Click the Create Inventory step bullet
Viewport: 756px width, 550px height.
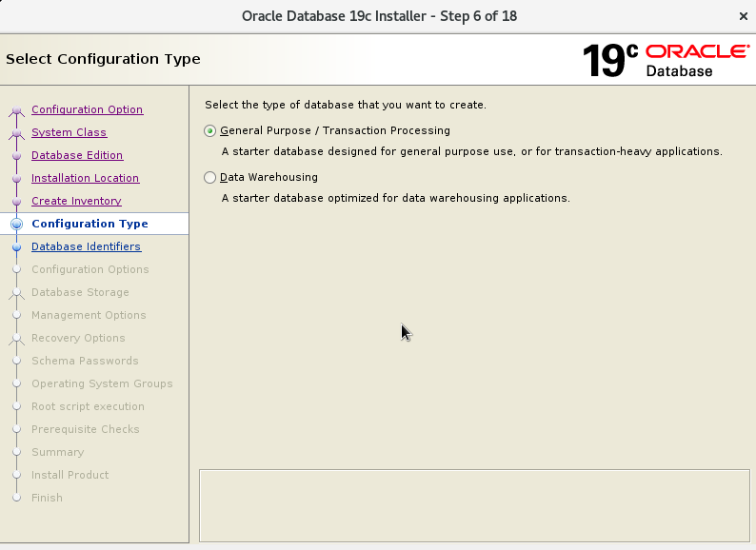tap(16, 202)
